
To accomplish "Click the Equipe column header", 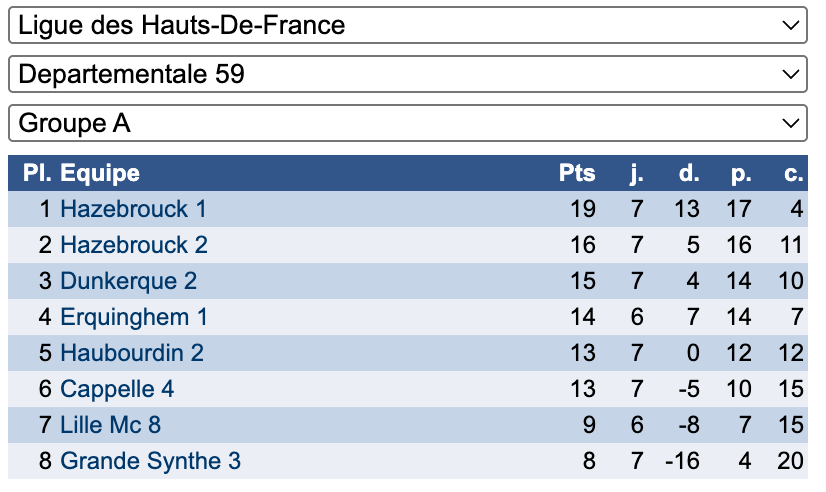I will pyautogui.click(x=100, y=173).
